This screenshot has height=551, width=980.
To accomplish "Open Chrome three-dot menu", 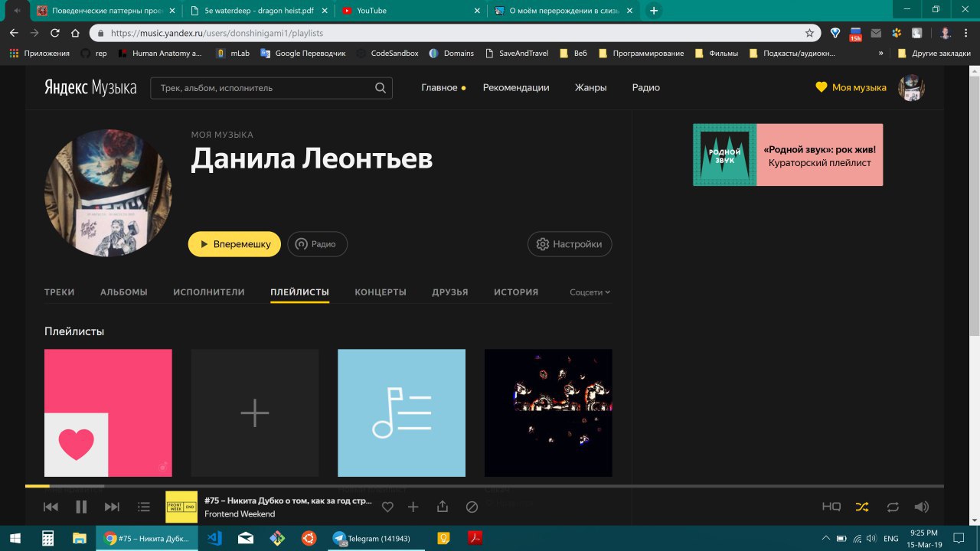I will tap(967, 33).
